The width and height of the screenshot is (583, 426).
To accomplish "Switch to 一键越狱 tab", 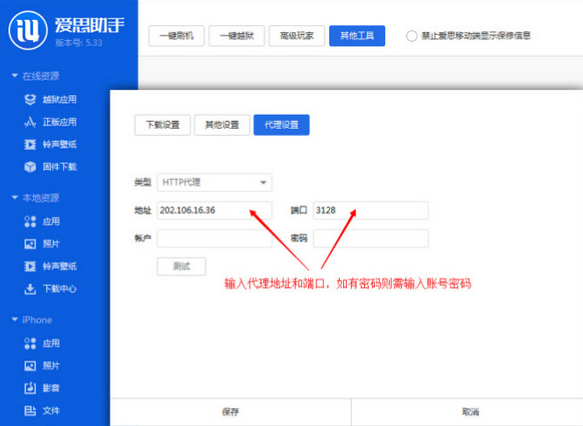I will (237, 36).
